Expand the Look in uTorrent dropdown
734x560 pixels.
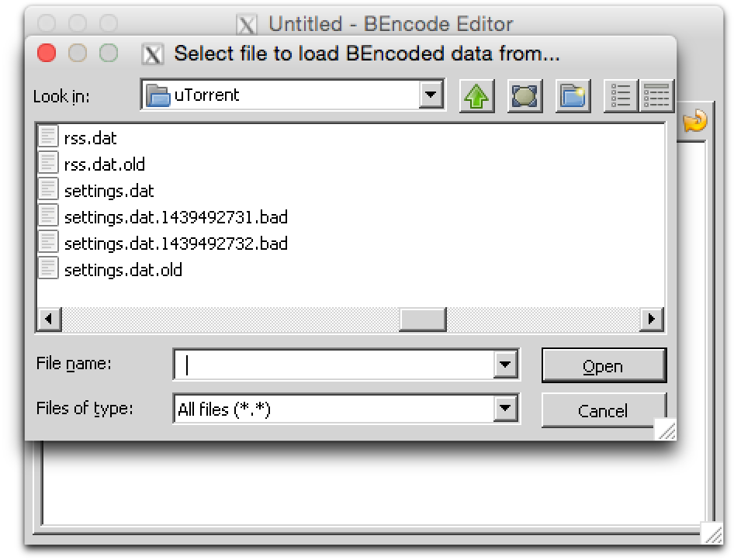429,95
